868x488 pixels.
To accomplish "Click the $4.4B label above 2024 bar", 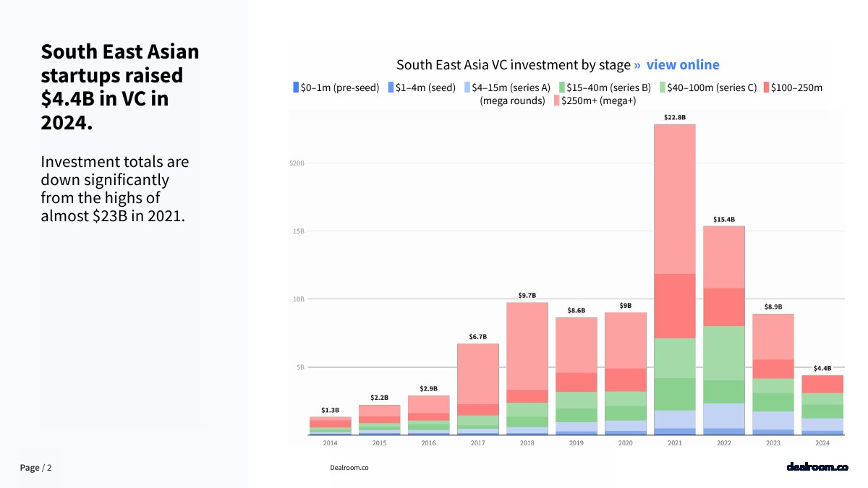I will pos(822,368).
